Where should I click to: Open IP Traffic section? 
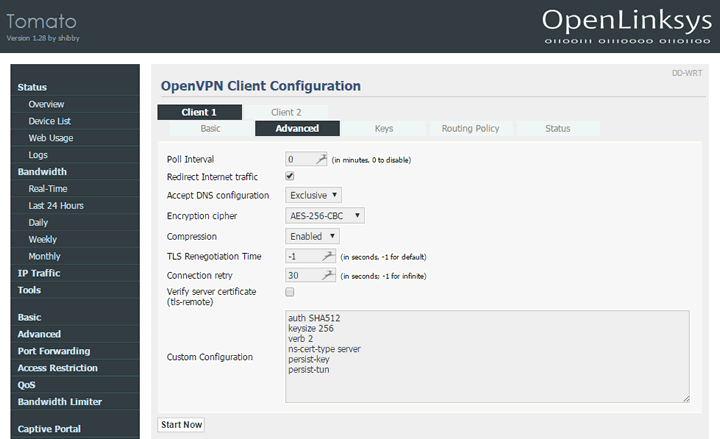39,273
